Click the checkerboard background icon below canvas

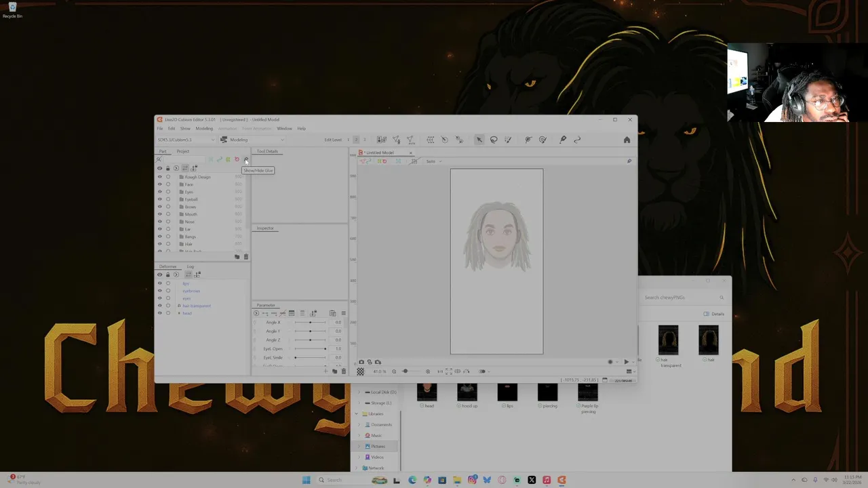pos(360,371)
